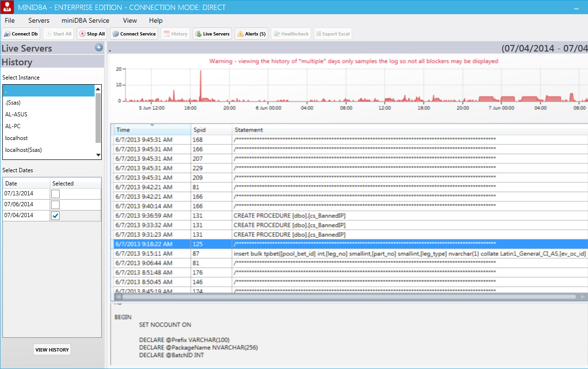The image size is (588, 369).
Task: Click the instance list scroll-down arrow
Action: coord(98,155)
